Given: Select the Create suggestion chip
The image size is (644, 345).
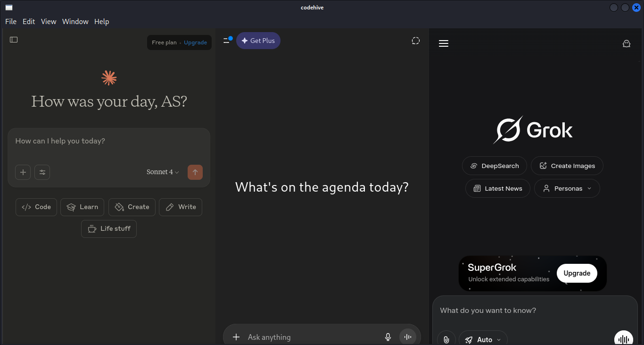Looking at the screenshot, I should [x=132, y=207].
